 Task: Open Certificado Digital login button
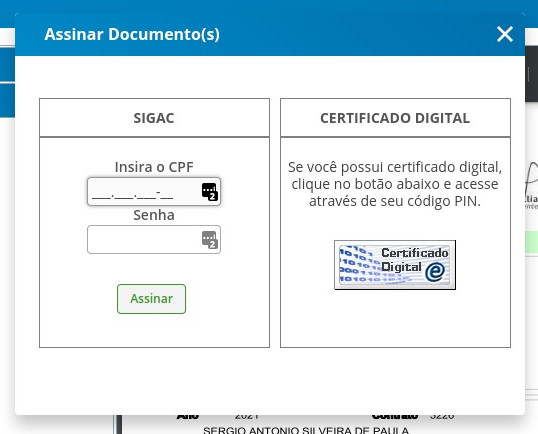pyautogui.click(x=395, y=265)
